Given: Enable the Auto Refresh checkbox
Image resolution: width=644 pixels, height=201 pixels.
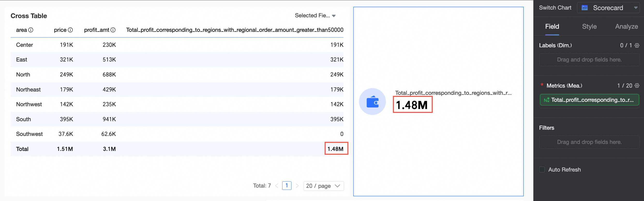Looking at the screenshot, I should coord(542,169).
